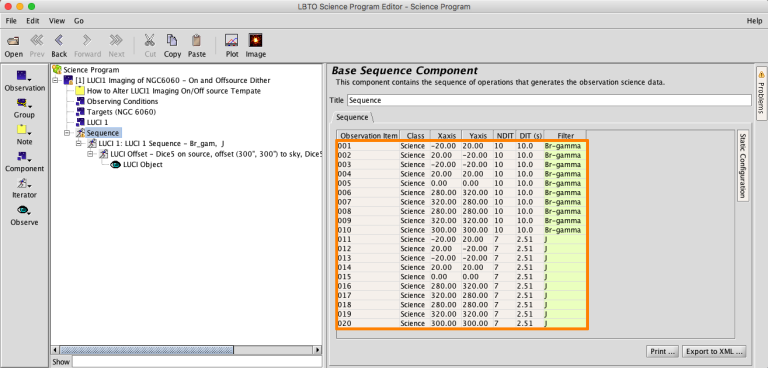Add a Note from sidebar
The image size is (768, 368).
click(x=24, y=135)
